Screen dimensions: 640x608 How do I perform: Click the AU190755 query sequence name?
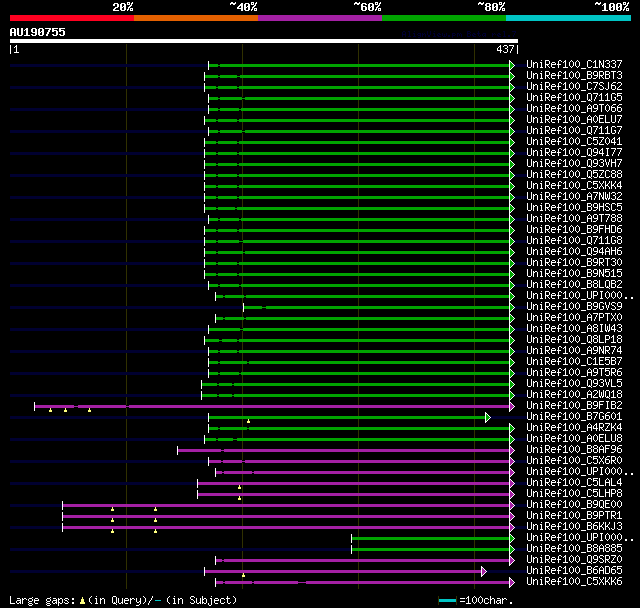38,32
